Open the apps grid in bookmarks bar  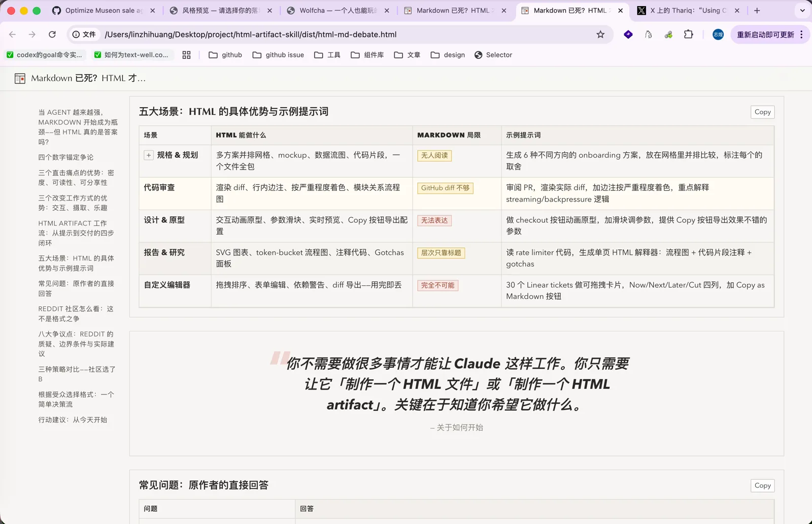click(x=186, y=55)
